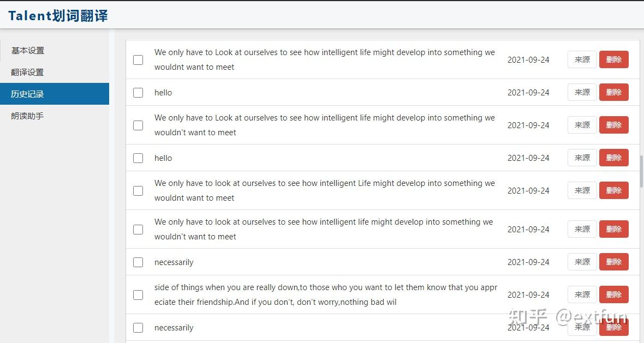This screenshot has height=343, width=644.
Task: Remove the topmost history record with 删除
Action: click(613, 59)
